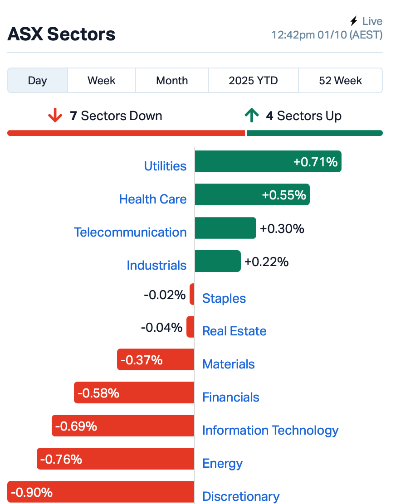Viewport: 420px width, 504px height.
Task: Open the Information Technology sector link
Action: coord(270,430)
